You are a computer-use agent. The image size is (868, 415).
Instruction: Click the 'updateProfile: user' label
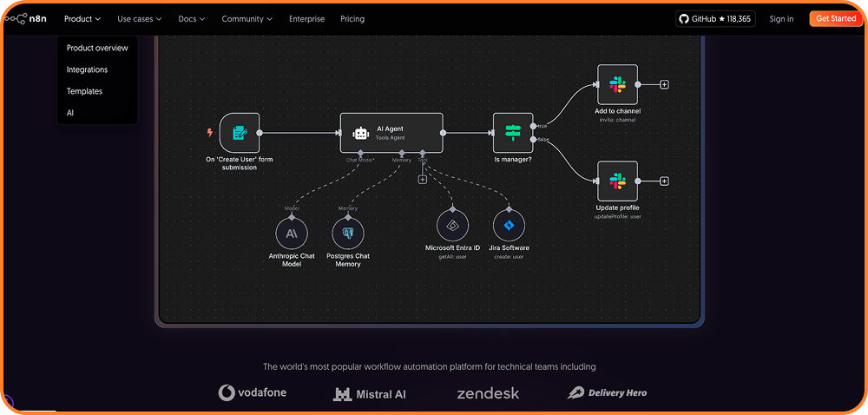[617, 216]
